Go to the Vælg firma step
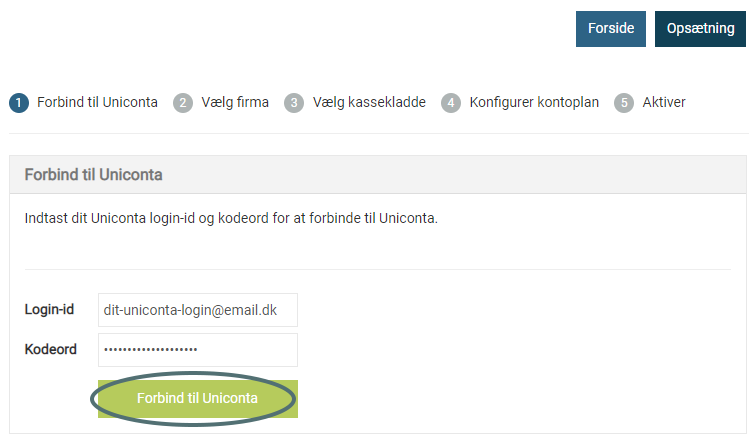The image size is (755, 443). click(235, 102)
